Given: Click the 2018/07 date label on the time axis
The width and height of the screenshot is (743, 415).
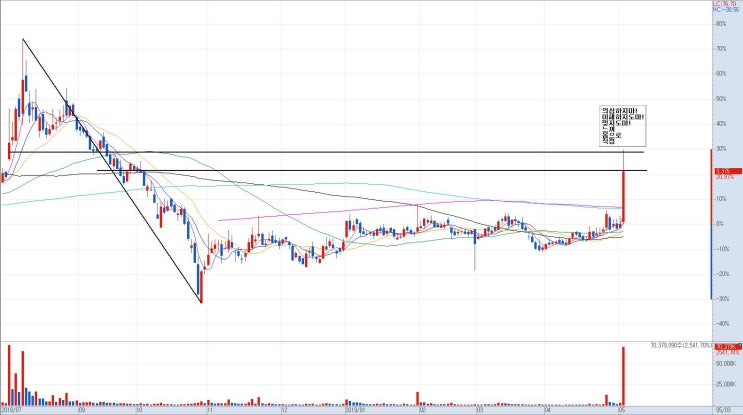Looking at the screenshot, I should [11, 410].
